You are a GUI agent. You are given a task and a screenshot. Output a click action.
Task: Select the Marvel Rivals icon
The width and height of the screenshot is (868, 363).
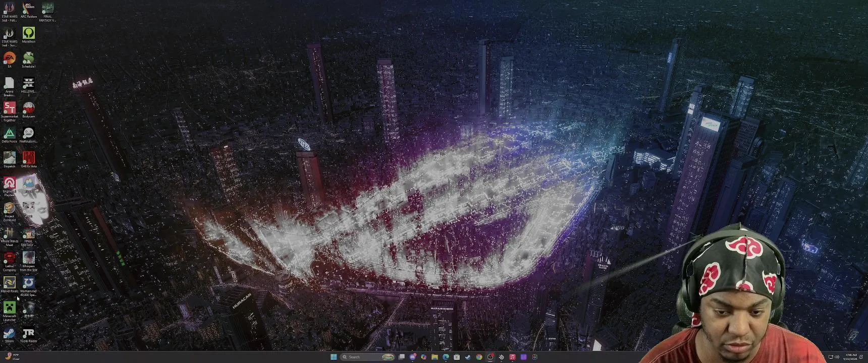9,285
